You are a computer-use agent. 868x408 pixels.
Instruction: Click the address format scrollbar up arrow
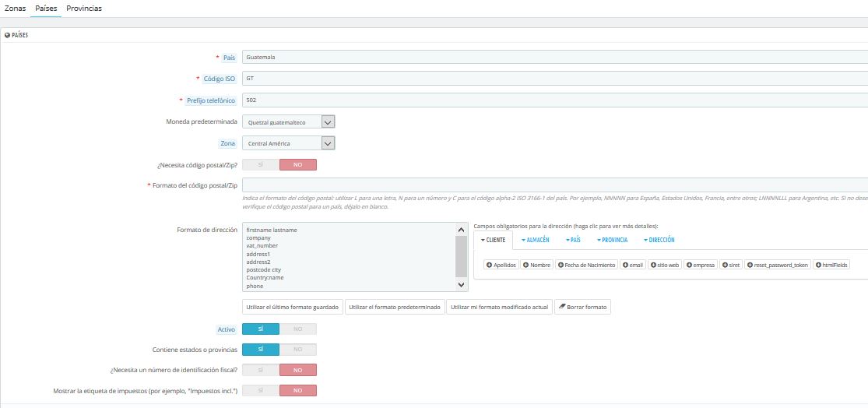click(461, 229)
